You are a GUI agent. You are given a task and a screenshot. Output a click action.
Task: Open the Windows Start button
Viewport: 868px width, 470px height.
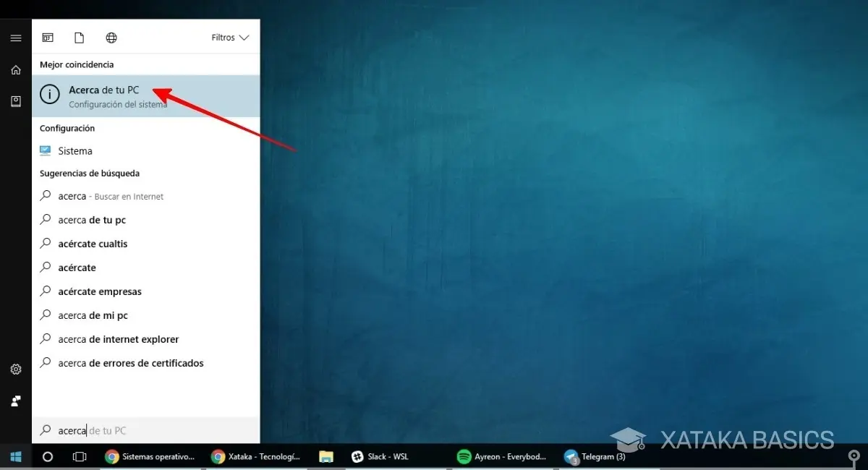pos(16,456)
